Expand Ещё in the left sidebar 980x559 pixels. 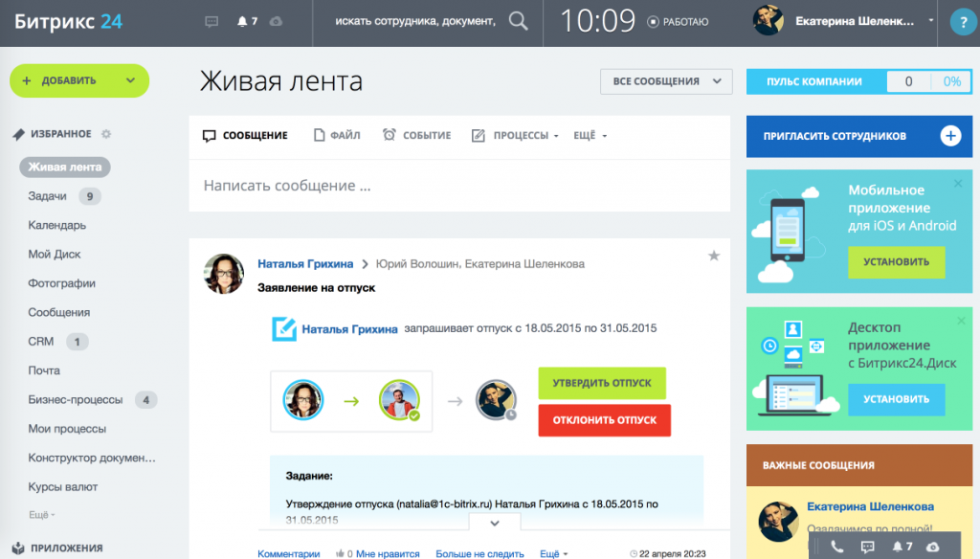click(x=42, y=515)
